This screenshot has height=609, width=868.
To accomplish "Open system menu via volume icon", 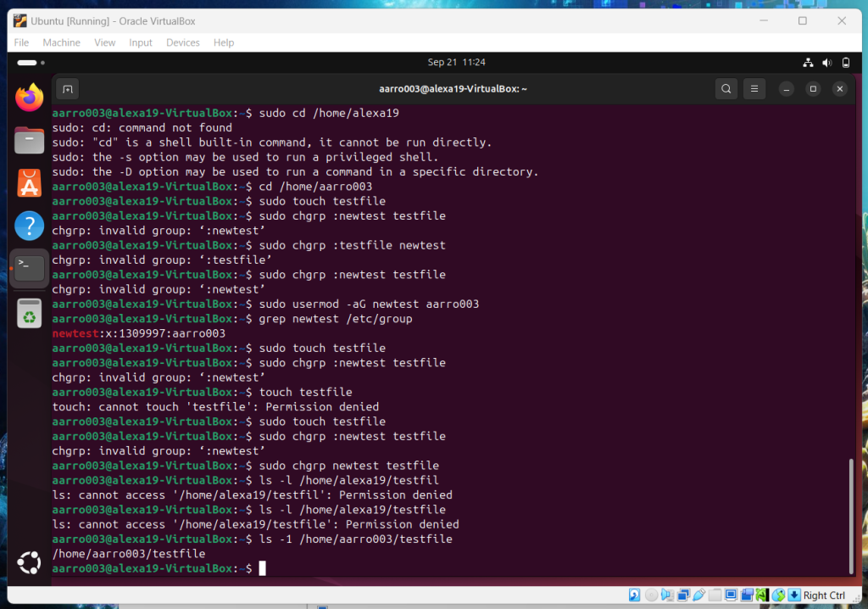I will 826,63.
